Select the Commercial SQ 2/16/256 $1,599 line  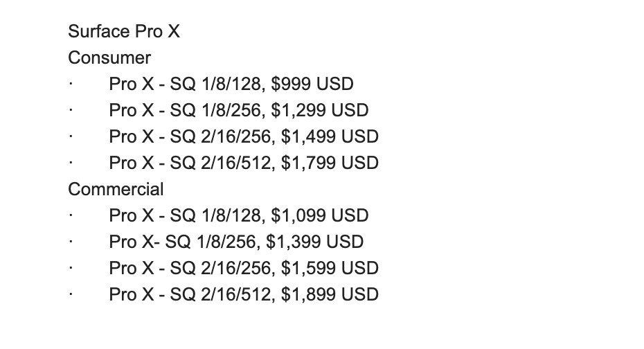coord(244,268)
